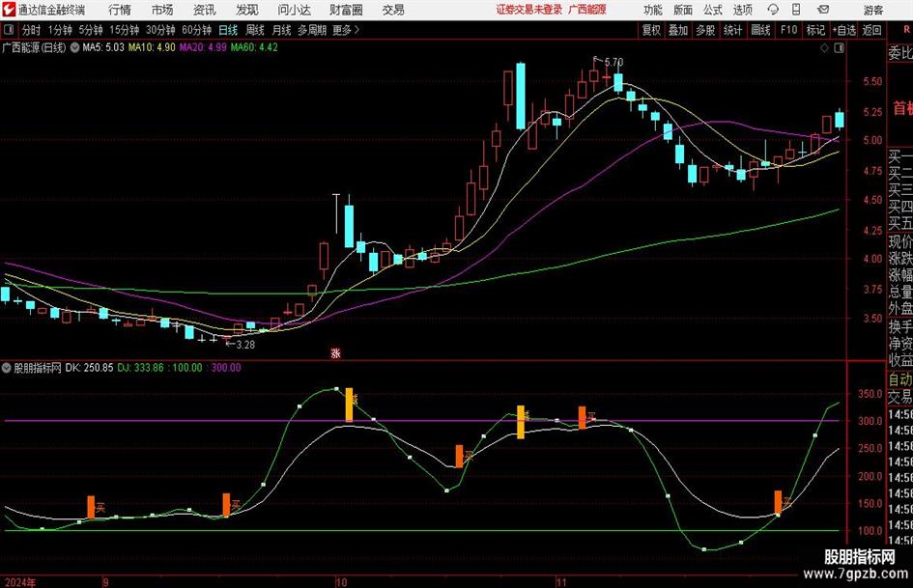Screen dimensions: 913x588
Task: Open the 市场 menu
Action: point(162,10)
